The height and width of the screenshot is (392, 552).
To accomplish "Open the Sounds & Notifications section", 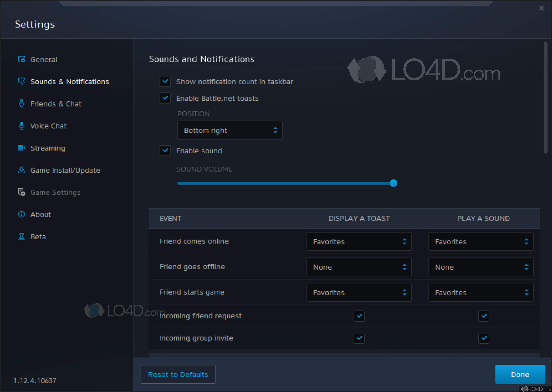I will pos(70,82).
